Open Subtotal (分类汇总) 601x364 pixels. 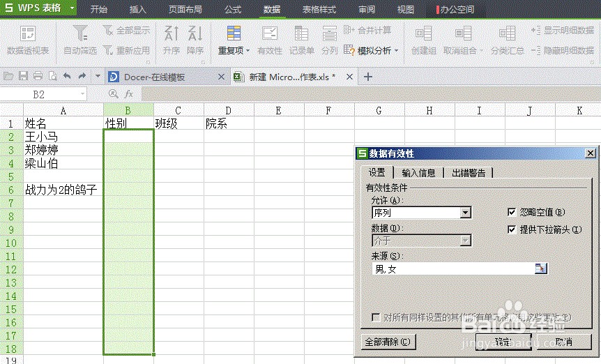click(x=507, y=40)
